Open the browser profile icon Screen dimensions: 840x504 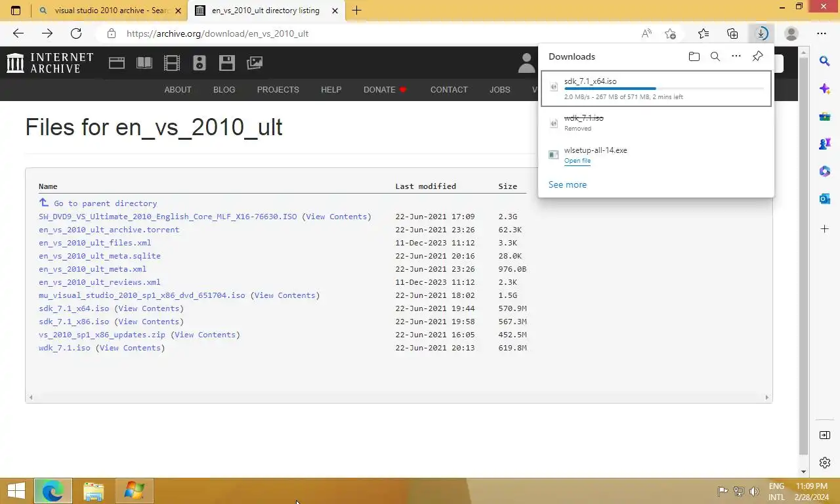(x=791, y=33)
